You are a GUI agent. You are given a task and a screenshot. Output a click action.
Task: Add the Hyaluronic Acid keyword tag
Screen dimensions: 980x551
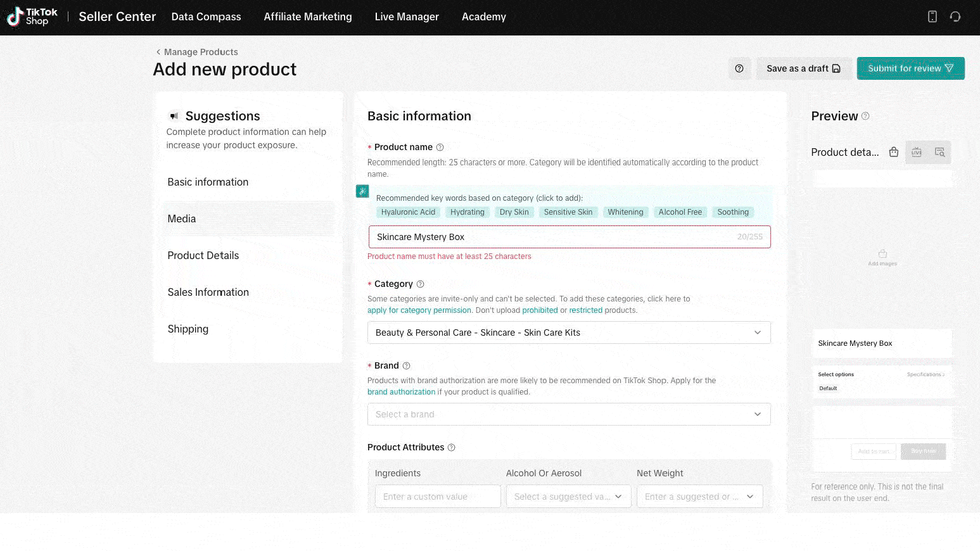(408, 212)
